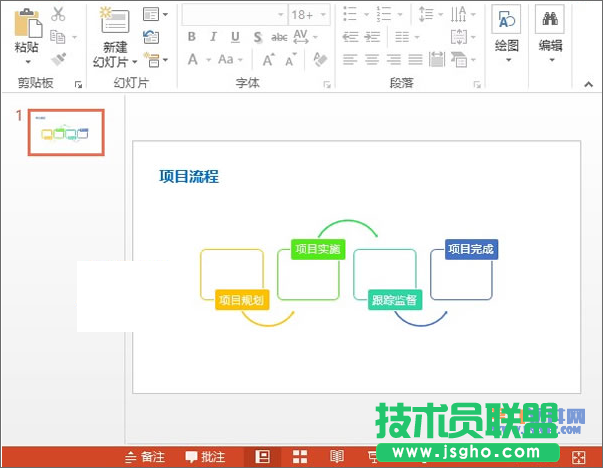The image size is (603, 468).
Task: Toggle Italic formatting
Action: point(213,37)
